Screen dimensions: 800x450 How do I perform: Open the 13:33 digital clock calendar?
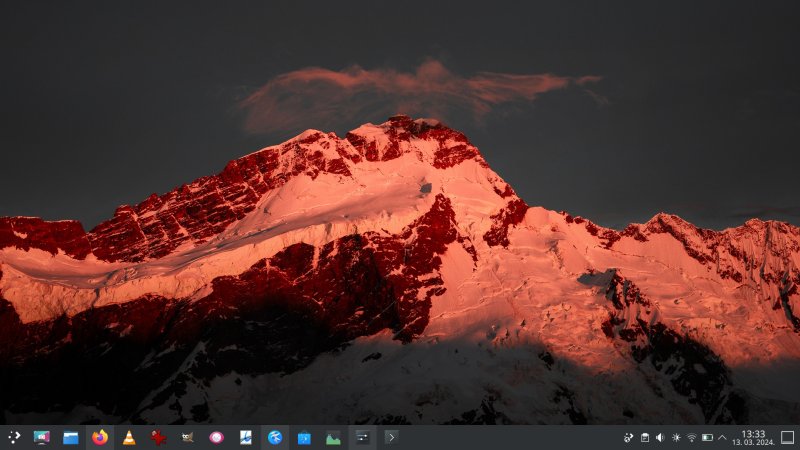[753, 438]
